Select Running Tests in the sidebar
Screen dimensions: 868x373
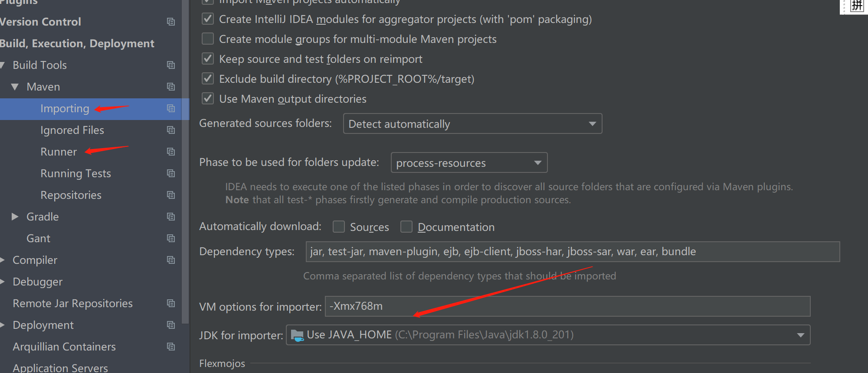[75, 173]
